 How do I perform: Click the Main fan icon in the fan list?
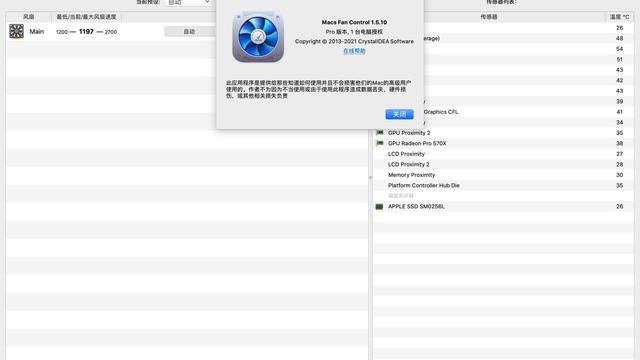(16, 31)
